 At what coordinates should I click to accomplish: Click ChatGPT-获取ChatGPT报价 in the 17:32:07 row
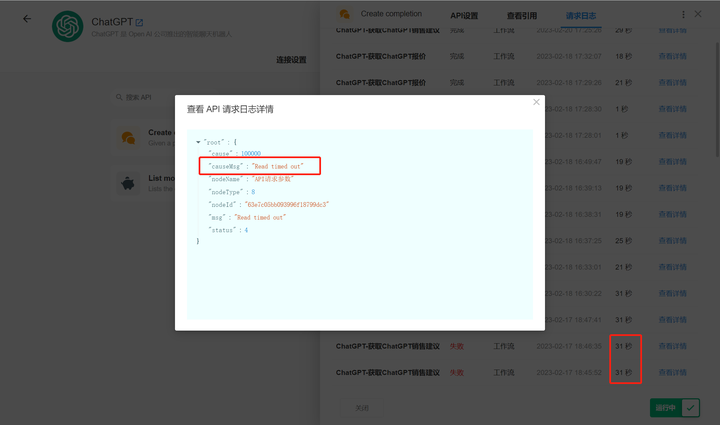coord(381,56)
